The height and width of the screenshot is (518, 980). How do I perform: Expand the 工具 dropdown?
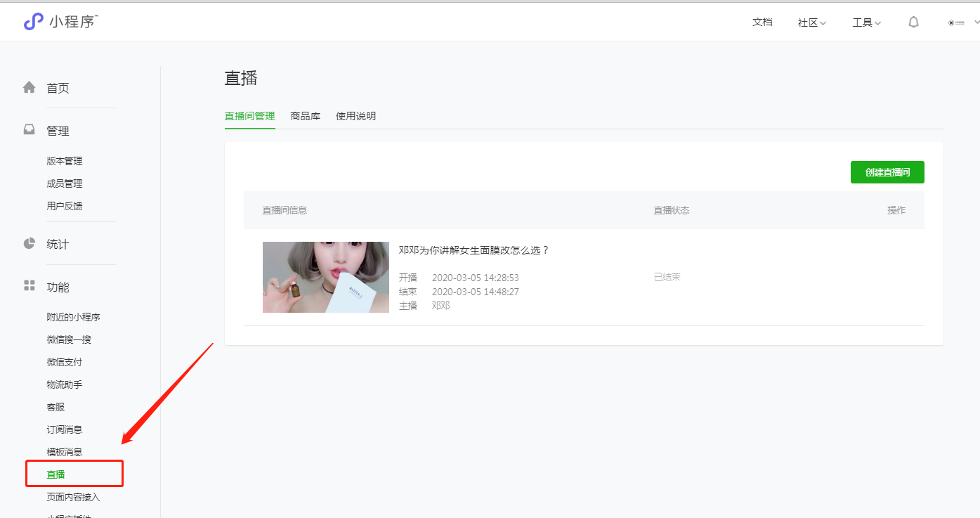pos(867,22)
